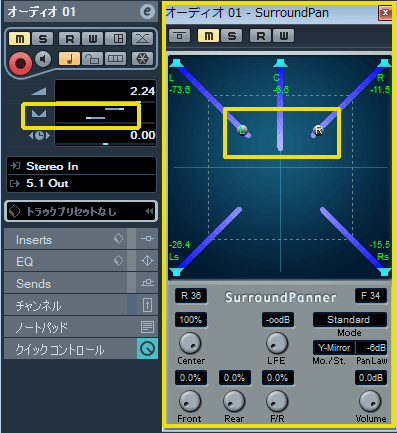Select the delay value 0.00 field

pyautogui.click(x=105, y=135)
